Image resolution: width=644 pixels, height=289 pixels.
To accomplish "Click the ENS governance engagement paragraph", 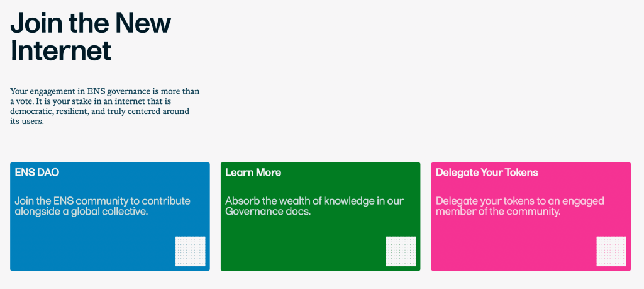I will point(104,106).
